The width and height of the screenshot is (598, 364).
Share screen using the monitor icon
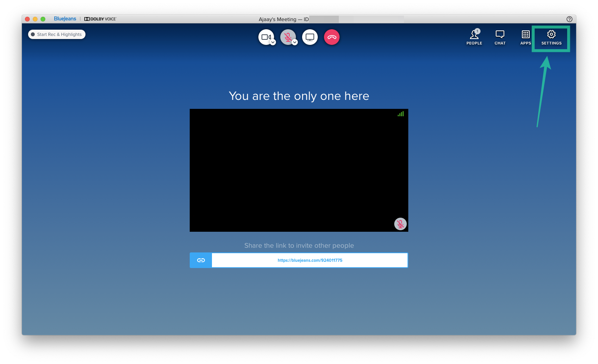coord(310,37)
